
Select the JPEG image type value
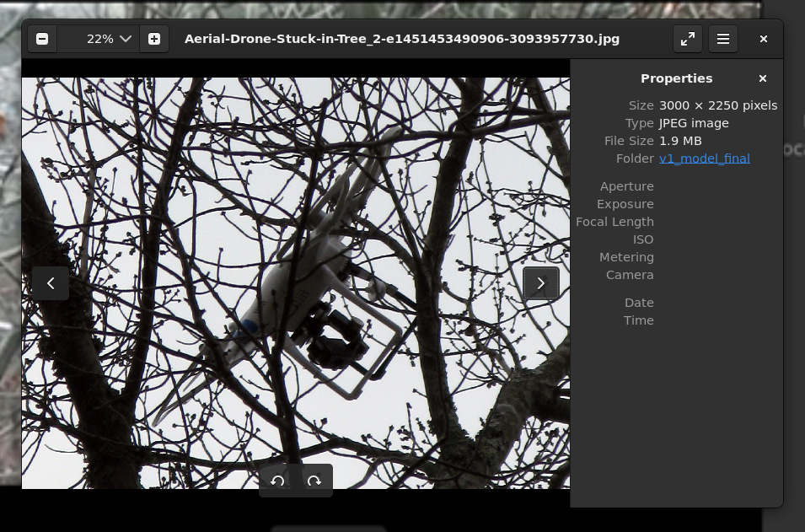click(694, 123)
